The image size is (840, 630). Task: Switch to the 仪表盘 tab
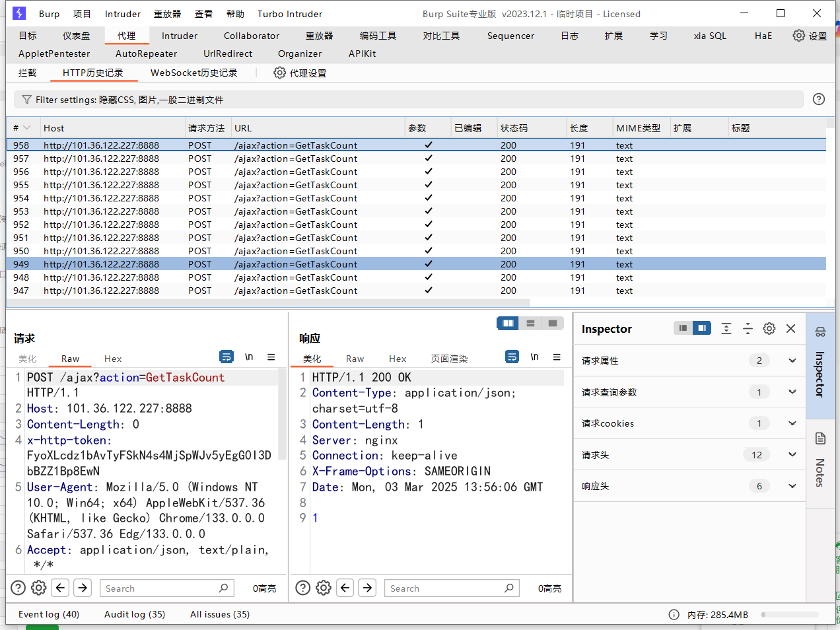point(76,36)
